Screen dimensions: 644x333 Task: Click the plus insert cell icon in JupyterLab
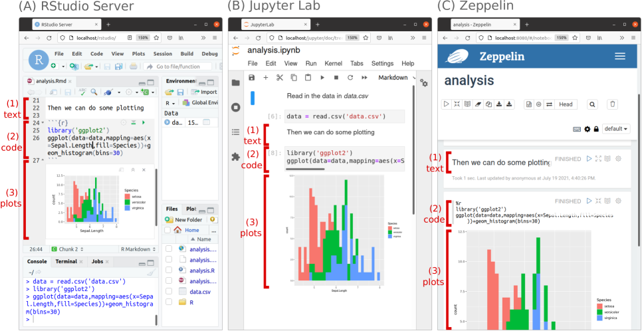click(266, 77)
